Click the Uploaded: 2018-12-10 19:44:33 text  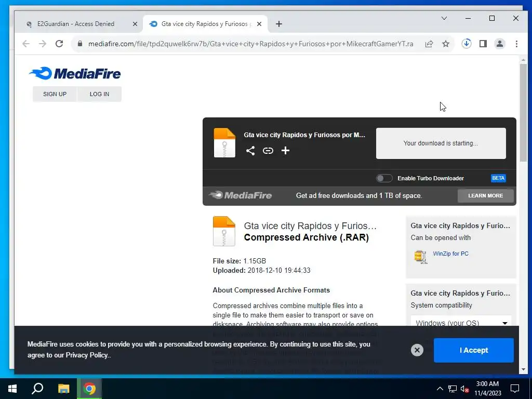click(262, 270)
